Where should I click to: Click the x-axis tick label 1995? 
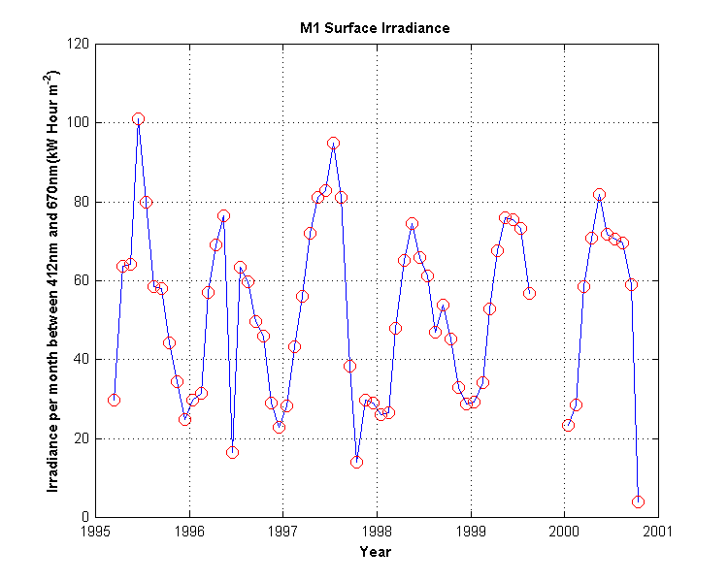[96, 533]
